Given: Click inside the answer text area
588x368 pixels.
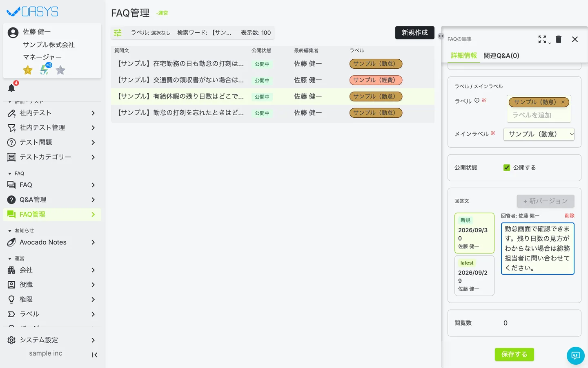Looking at the screenshot, I should coord(538,249).
